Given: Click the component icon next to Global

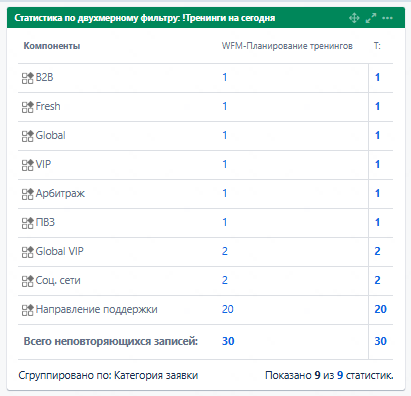Looking at the screenshot, I should click(x=28, y=136).
